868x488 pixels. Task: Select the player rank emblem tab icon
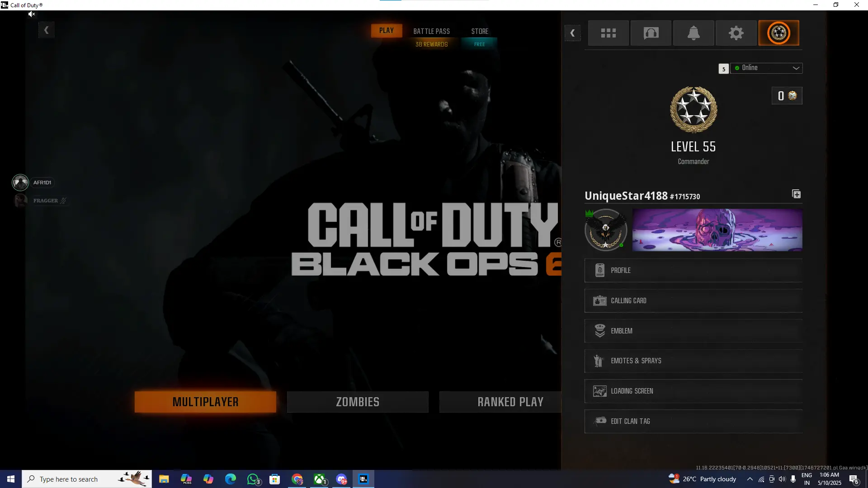coord(778,33)
